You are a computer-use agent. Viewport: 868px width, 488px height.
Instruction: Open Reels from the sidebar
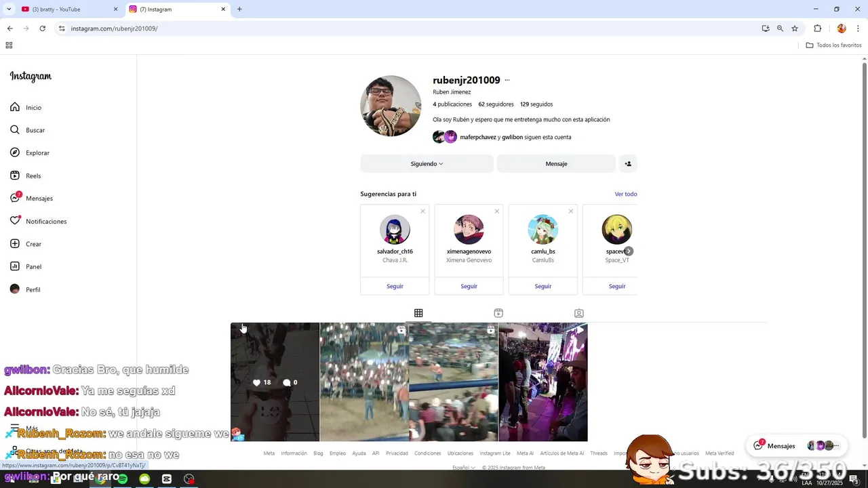click(26, 176)
